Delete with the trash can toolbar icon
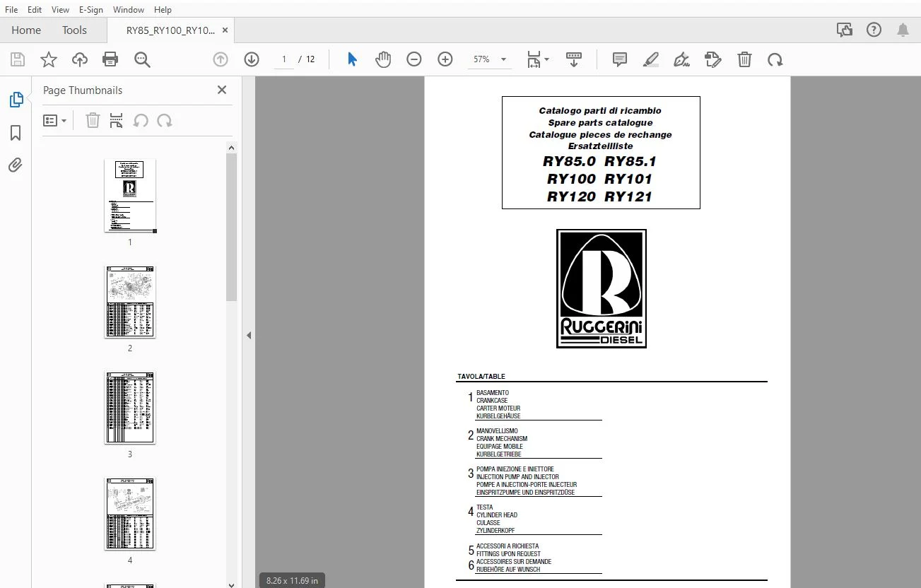This screenshot has height=588, width=921. [744, 59]
